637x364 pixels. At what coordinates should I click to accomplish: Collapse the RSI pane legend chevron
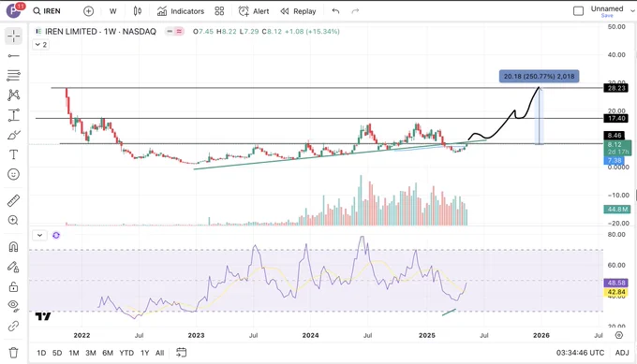click(x=39, y=235)
